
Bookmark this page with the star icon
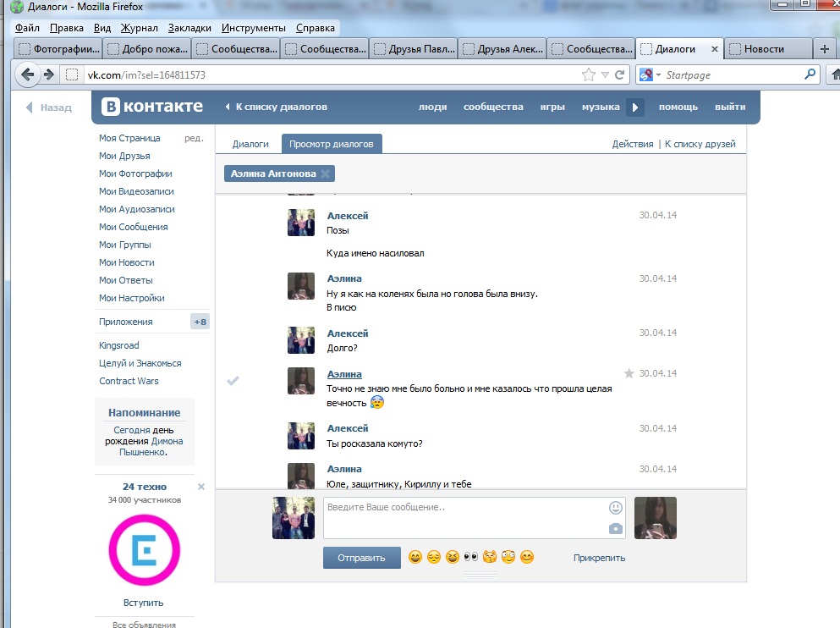click(x=588, y=75)
